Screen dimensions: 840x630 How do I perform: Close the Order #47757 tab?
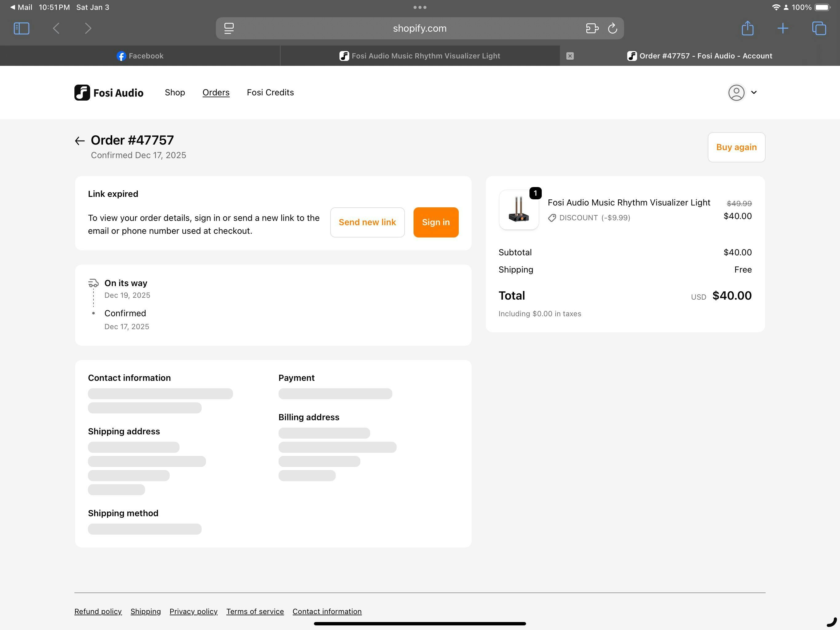[x=570, y=56]
